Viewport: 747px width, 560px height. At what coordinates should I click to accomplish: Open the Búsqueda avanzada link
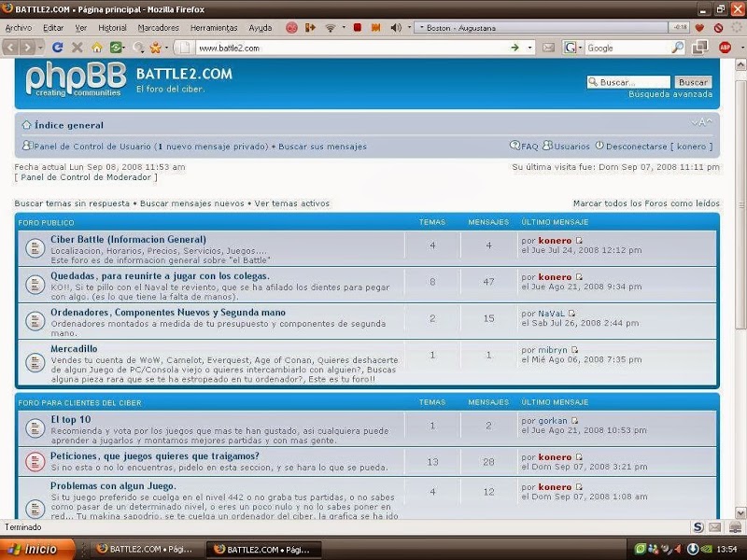pyautogui.click(x=670, y=94)
